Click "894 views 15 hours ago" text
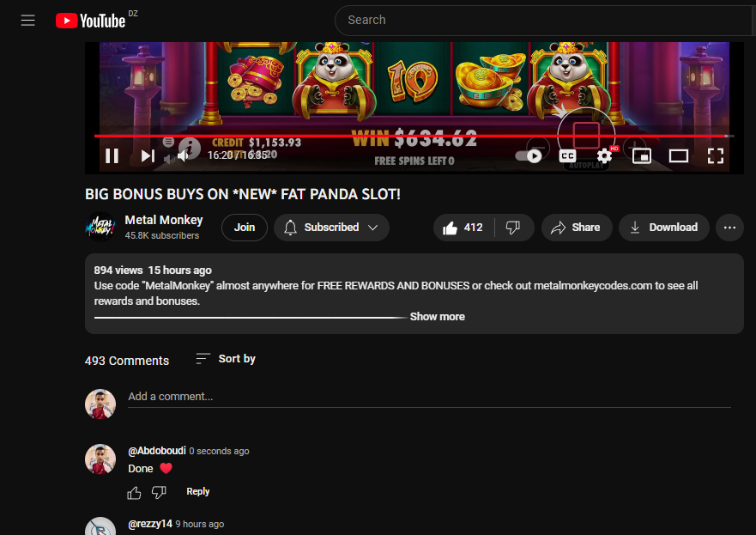Image resolution: width=756 pixels, height=535 pixels. (x=153, y=271)
